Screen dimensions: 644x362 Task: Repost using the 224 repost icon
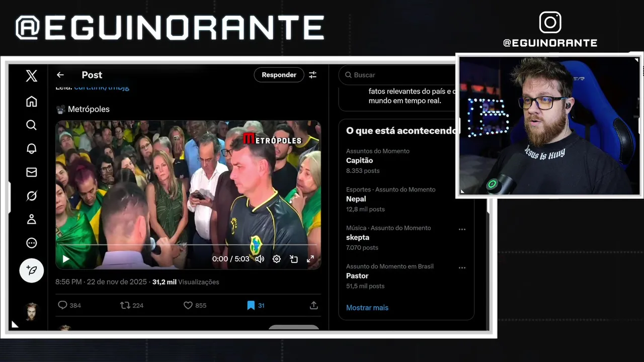(x=125, y=305)
